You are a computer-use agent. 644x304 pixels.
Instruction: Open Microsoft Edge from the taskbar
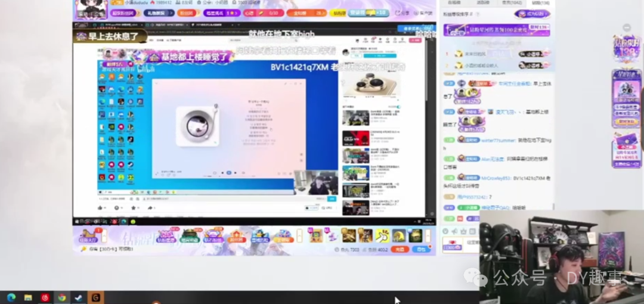11,297
